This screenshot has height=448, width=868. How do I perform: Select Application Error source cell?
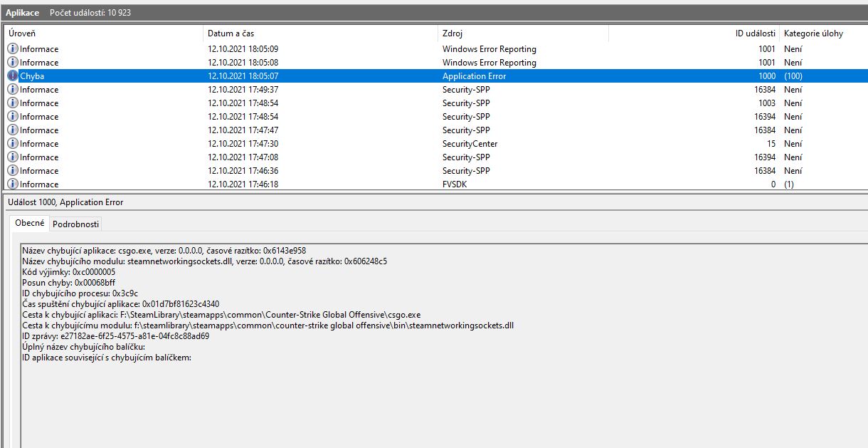coord(474,76)
